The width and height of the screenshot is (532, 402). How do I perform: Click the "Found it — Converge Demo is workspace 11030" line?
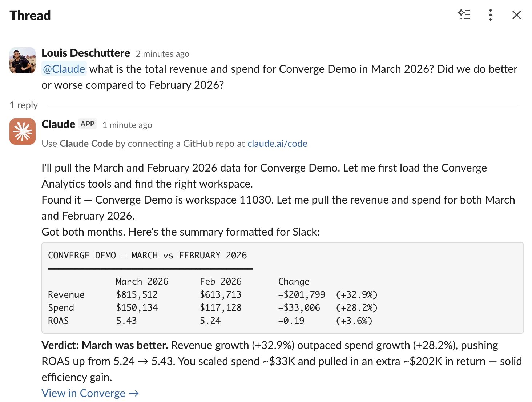click(157, 200)
